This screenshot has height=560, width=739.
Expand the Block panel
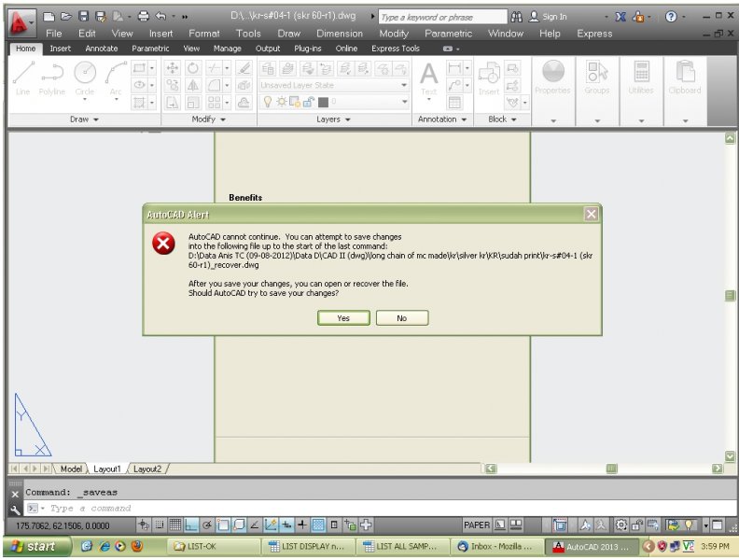[502, 119]
